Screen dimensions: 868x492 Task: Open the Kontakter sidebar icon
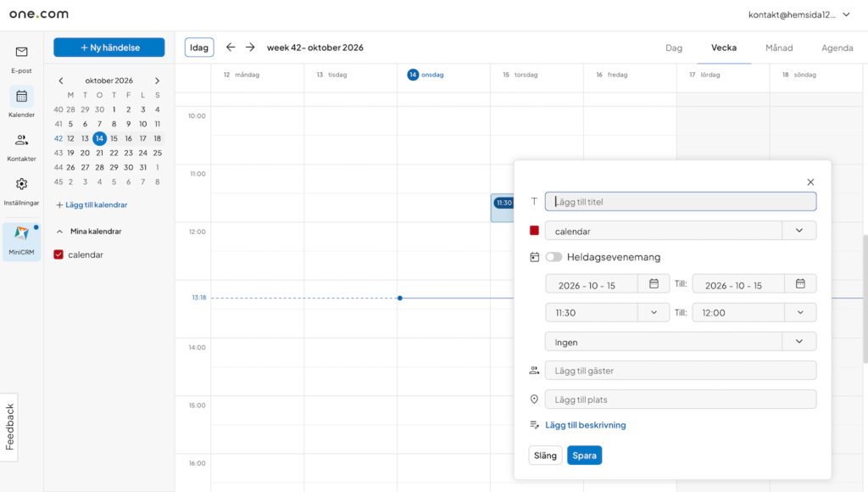point(21,140)
